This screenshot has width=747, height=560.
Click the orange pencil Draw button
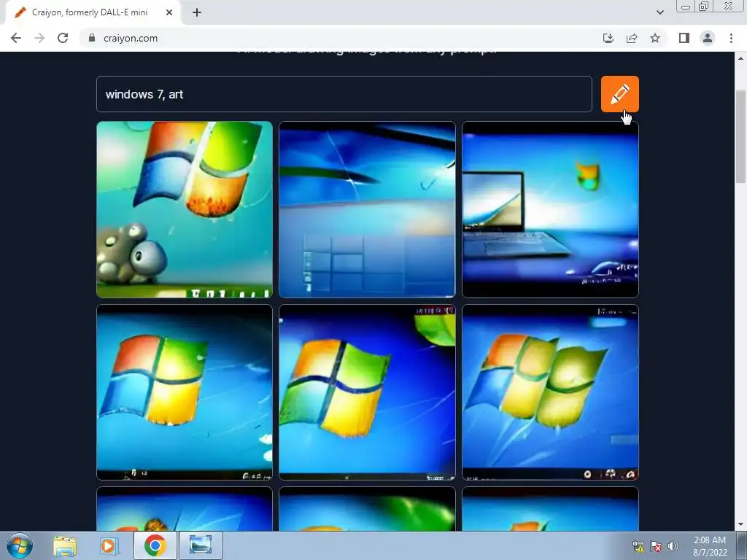point(619,94)
